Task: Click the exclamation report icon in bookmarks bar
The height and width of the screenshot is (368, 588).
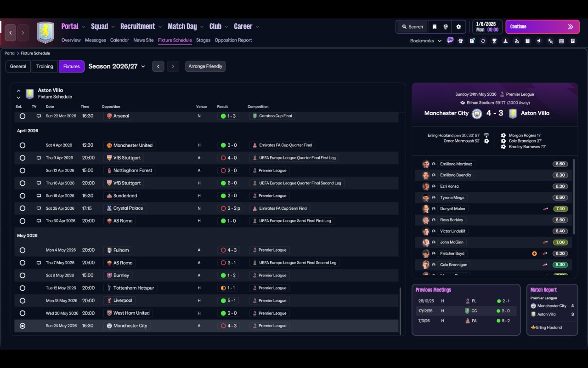Action: pos(472,41)
